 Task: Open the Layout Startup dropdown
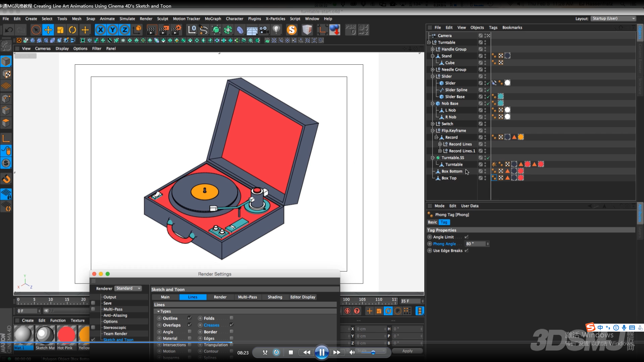point(614,18)
